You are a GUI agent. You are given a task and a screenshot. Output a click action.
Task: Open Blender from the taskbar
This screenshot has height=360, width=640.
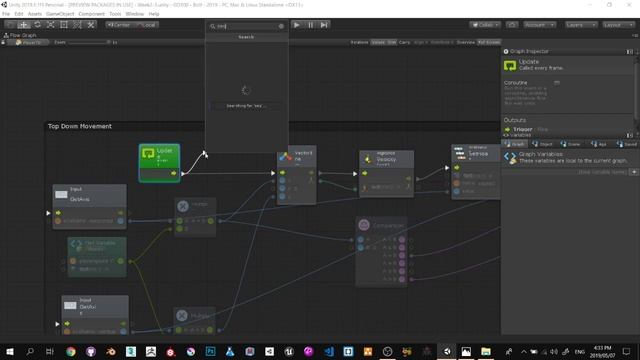pyautogui.click(x=111, y=351)
